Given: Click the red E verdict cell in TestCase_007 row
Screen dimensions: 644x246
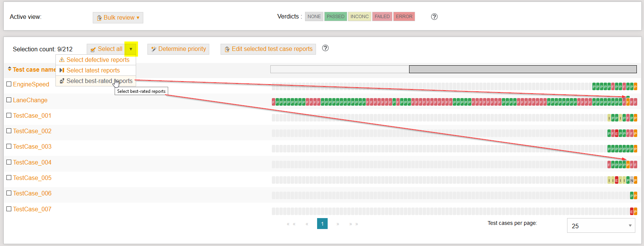Looking at the screenshot, I should 632,212.
